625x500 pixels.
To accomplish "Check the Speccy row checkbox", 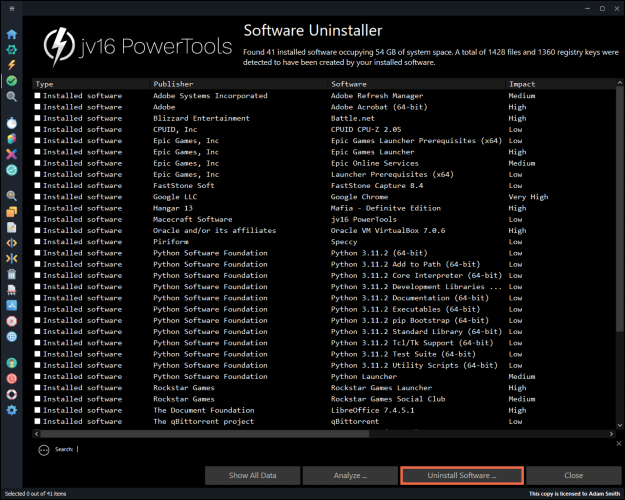I will coord(37,241).
